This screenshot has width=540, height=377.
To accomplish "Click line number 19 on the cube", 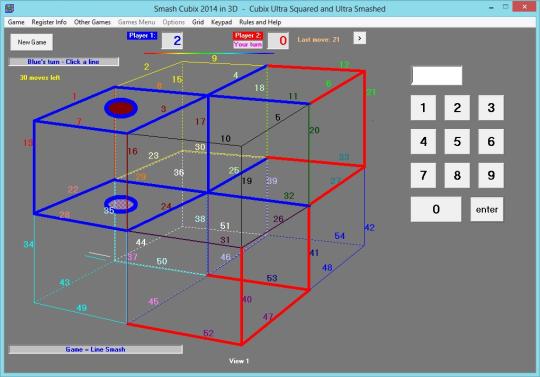I will pyautogui.click(x=247, y=180).
